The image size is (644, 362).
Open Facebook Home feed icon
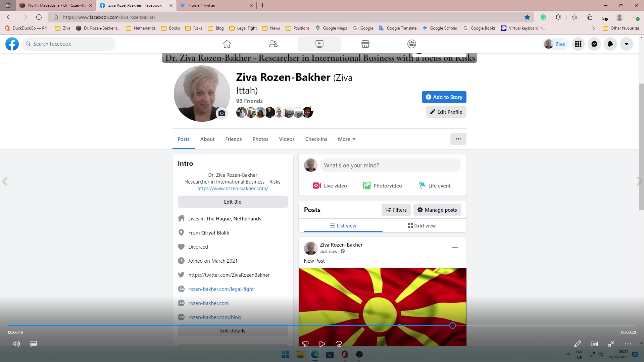pos(227,44)
